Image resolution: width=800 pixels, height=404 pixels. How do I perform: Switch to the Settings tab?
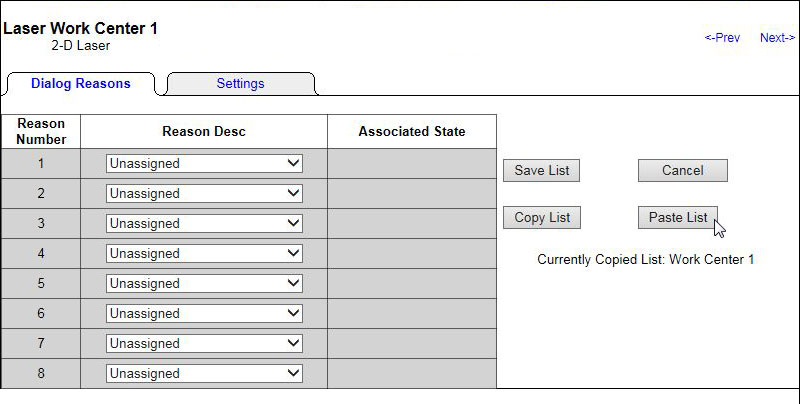(x=240, y=84)
